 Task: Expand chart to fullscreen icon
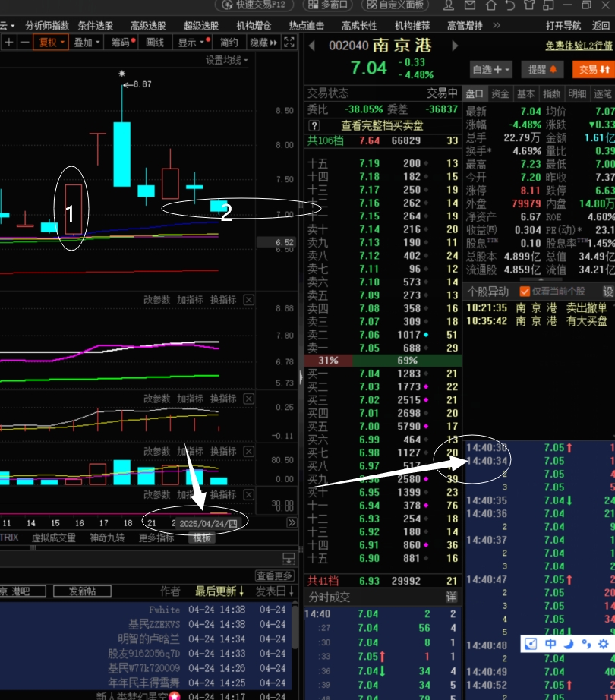[x=289, y=43]
